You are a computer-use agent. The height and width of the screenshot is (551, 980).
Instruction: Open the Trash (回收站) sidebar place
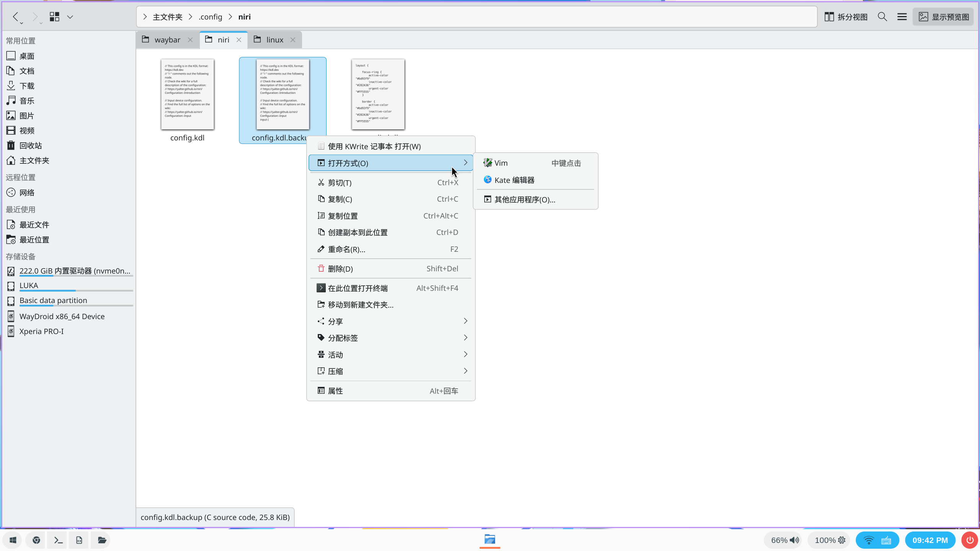(x=31, y=145)
